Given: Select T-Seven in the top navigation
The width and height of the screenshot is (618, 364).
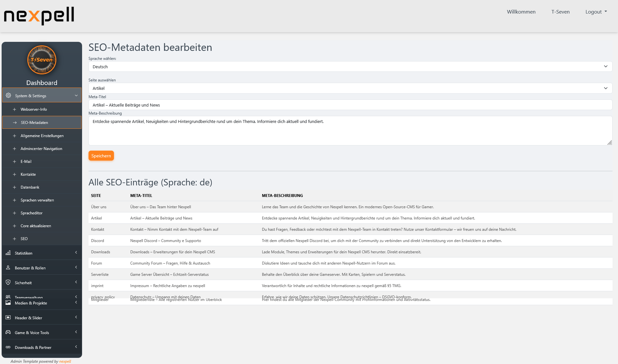Looking at the screenshot, I should [560, 12].
